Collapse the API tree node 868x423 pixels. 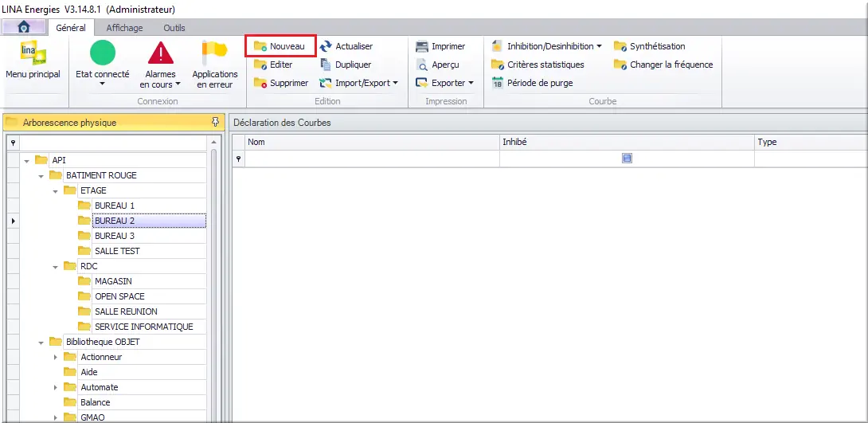pyautogui.click(x=26, y=161)
